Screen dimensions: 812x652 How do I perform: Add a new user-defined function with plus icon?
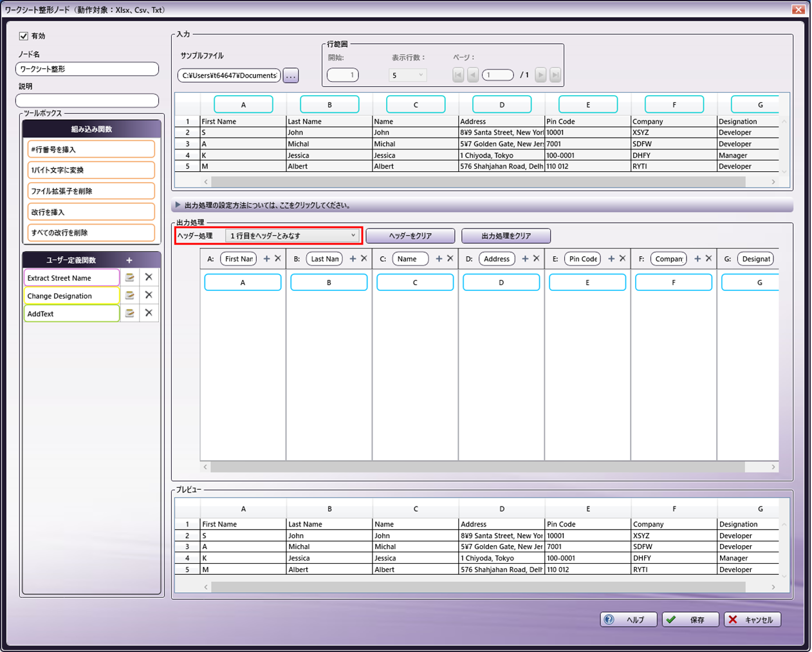tap(129, 260)
